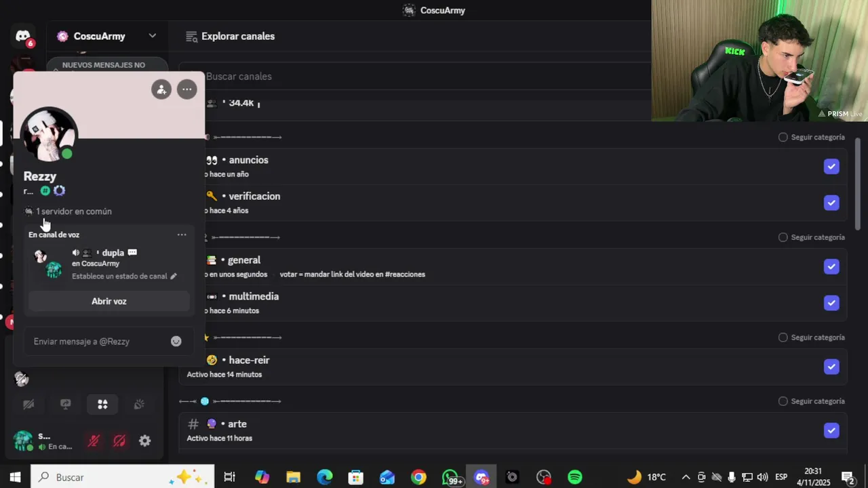Open File Explorer from taskbar
Image resolution: width=868 pixels, height=488 pixels.
pos(293,477)
